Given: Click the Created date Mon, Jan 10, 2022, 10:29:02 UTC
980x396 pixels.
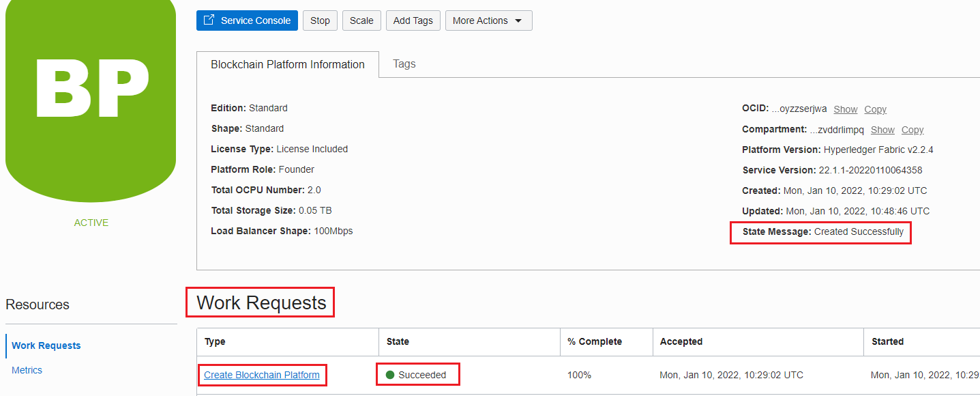Looking at the screenshot, I should [855, 190].
